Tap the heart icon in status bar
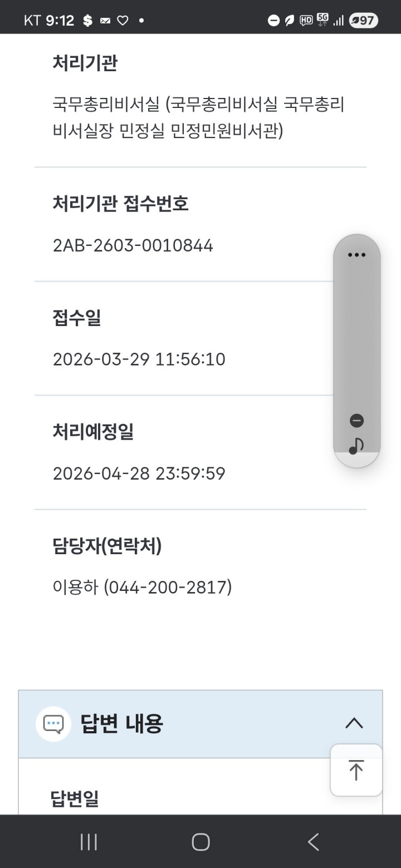Viewport: 401px width, 868px height. point(123,21)
